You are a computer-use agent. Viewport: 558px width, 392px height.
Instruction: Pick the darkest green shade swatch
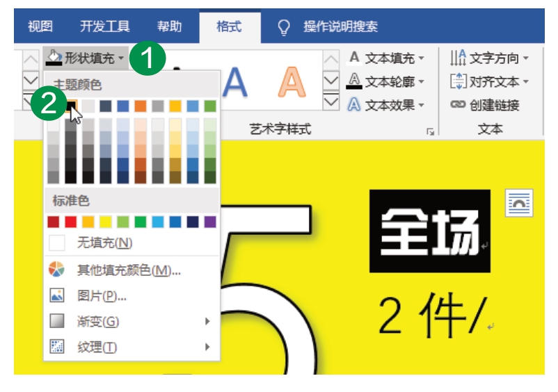click(x=210, y=177)
